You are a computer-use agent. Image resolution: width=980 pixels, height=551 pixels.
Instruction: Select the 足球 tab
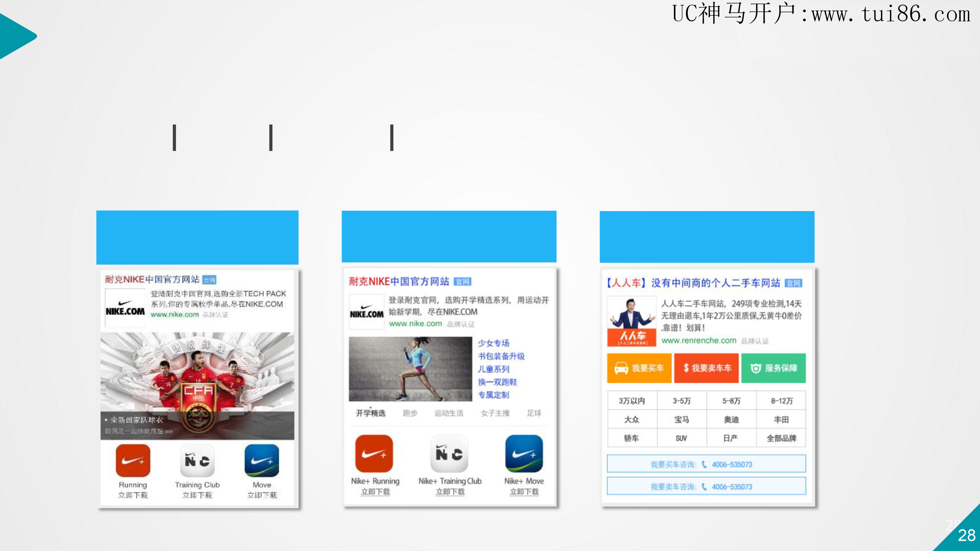pos(534,413)
